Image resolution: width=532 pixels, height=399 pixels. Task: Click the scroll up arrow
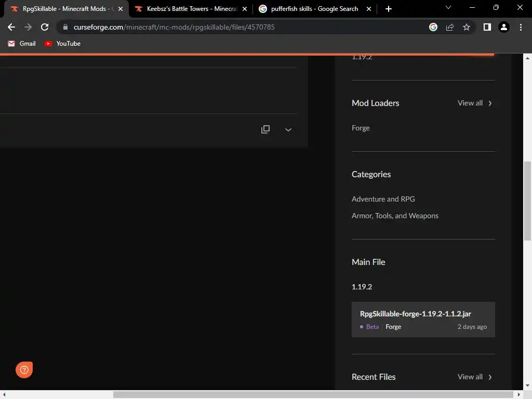click(x=527, y=58)
